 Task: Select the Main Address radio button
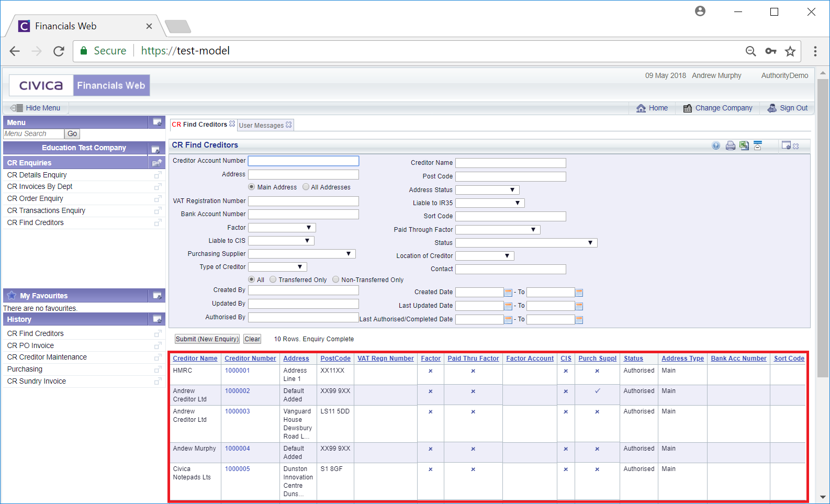pos(252,187)
